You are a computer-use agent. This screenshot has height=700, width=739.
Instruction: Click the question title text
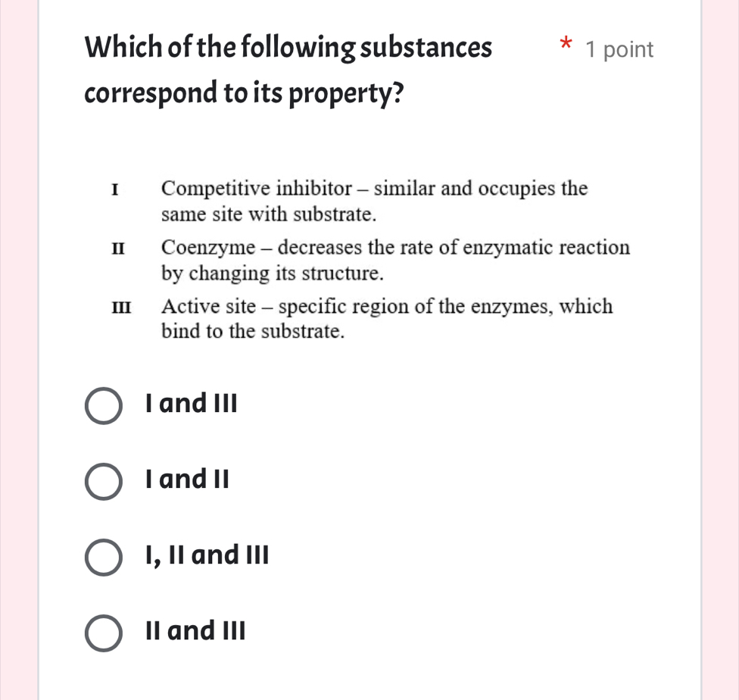[x=288, y=47]
